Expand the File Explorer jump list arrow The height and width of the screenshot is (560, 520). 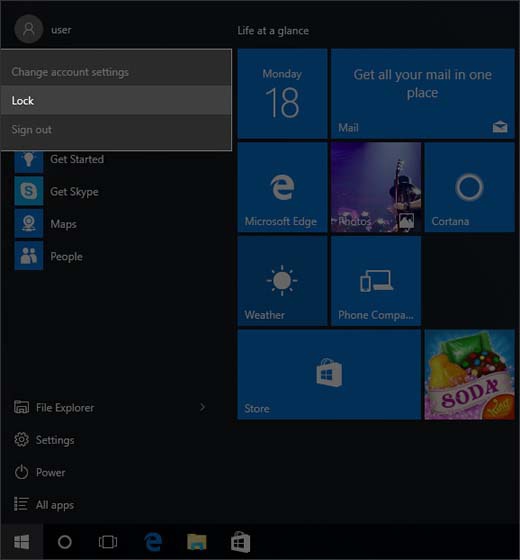[202, 407]
